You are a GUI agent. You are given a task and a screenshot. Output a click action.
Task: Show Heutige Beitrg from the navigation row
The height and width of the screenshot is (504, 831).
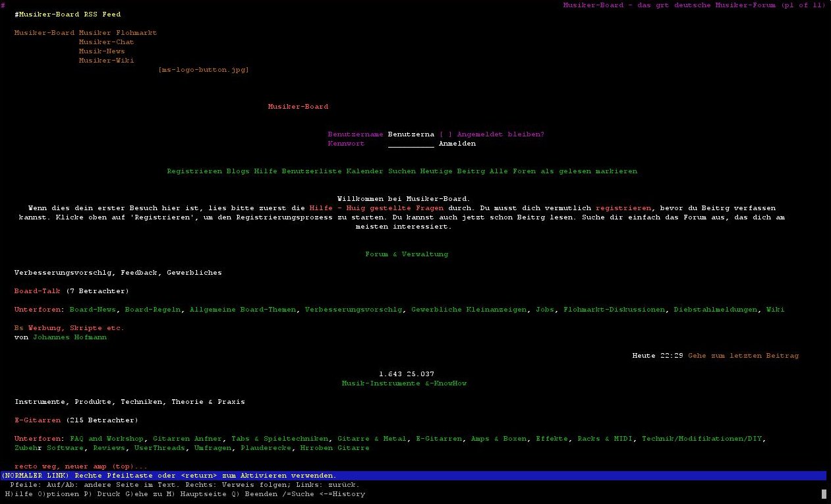click(x=452, y=171)
